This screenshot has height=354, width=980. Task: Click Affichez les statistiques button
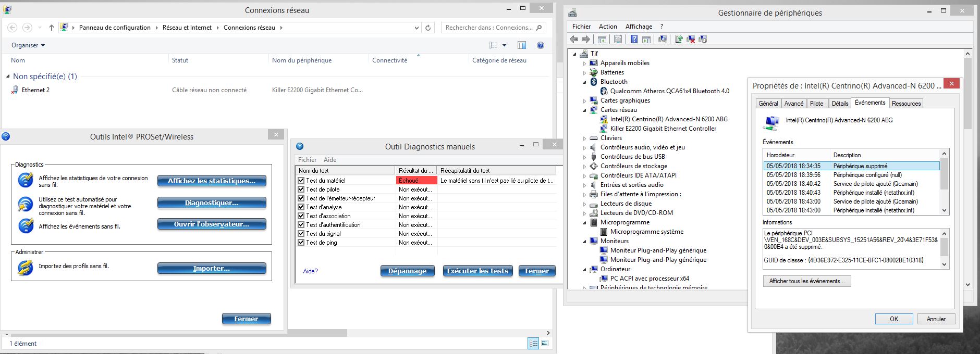point(212,181)
